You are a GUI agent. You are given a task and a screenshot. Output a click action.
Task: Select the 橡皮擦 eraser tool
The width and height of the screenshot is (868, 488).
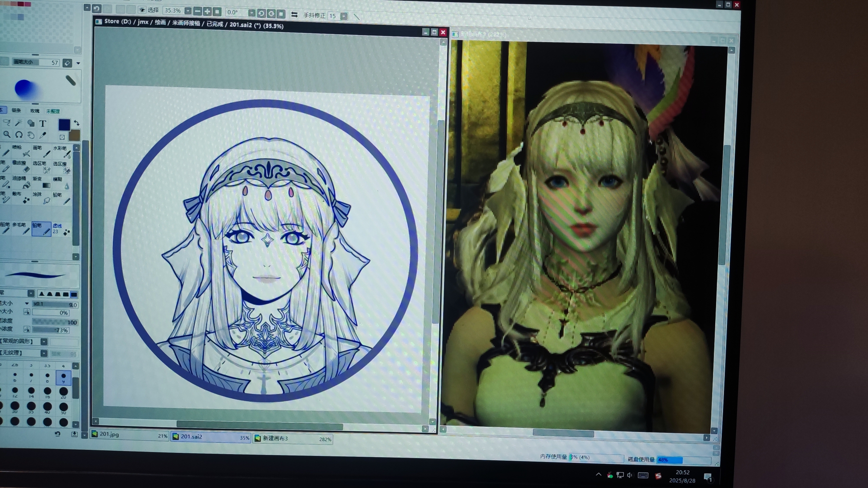click(21, 166)
